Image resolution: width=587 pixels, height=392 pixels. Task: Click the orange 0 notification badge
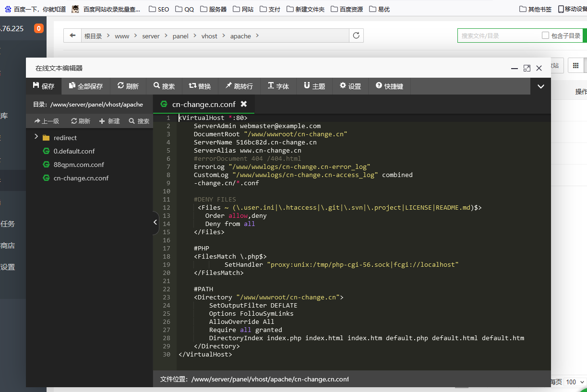click(39, 28)
